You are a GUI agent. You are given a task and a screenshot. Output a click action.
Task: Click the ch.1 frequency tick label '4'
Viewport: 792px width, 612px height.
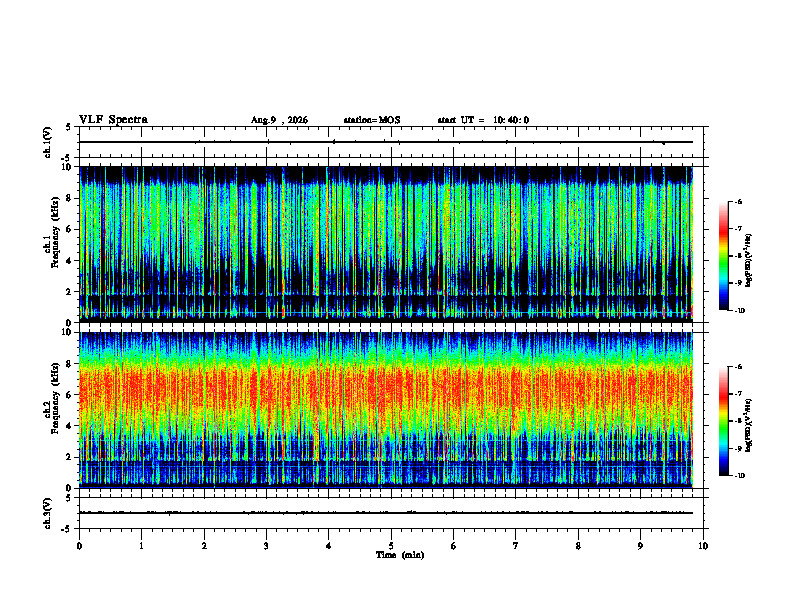click(69, 261)
